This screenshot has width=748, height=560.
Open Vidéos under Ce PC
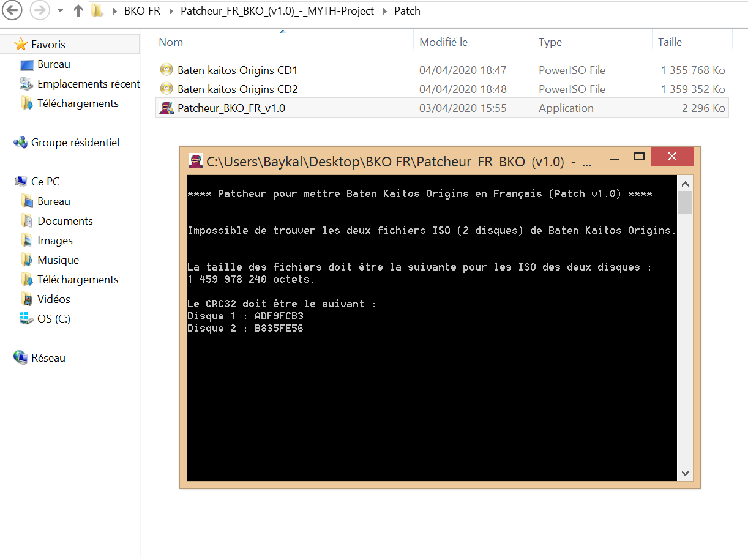pyautogui.click(x=54, y=299)
